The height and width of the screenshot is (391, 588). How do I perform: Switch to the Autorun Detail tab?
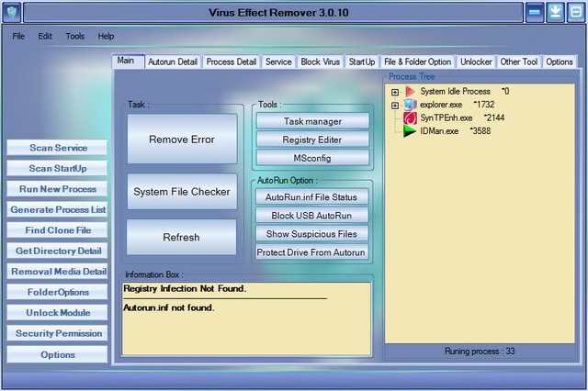click(173, 61)
